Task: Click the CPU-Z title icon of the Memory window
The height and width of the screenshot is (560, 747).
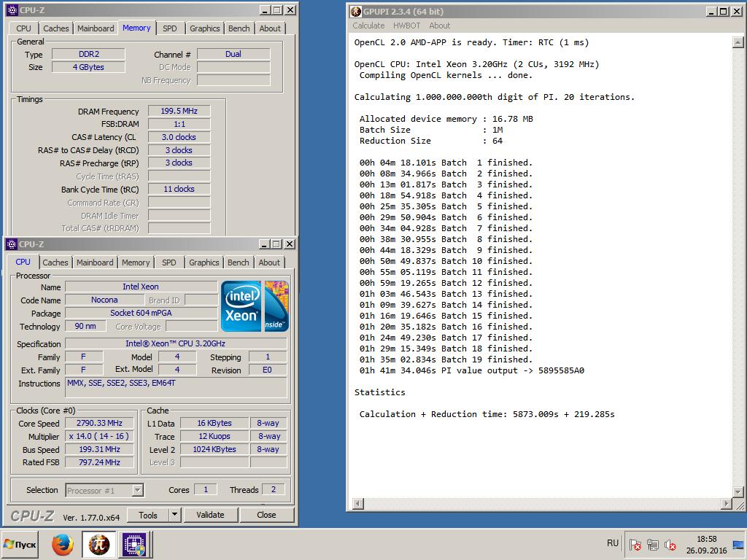Action: click(x=12, y=10)
